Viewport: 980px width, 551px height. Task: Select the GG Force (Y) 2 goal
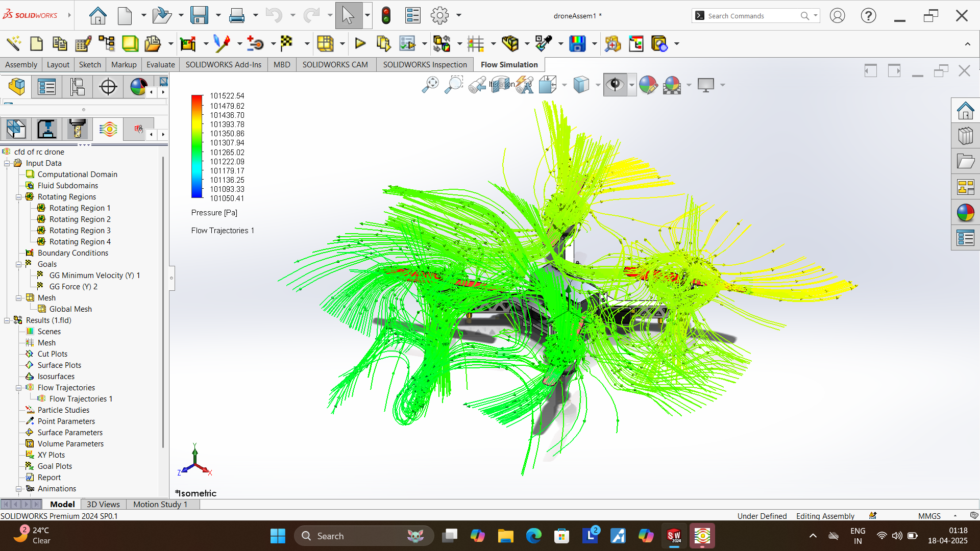(73, 287)
